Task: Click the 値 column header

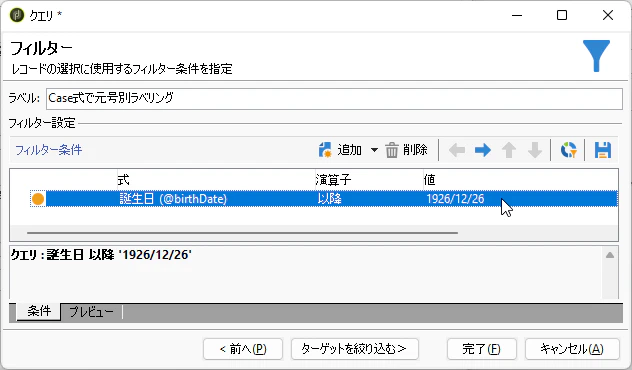Action: click(430, 179)
